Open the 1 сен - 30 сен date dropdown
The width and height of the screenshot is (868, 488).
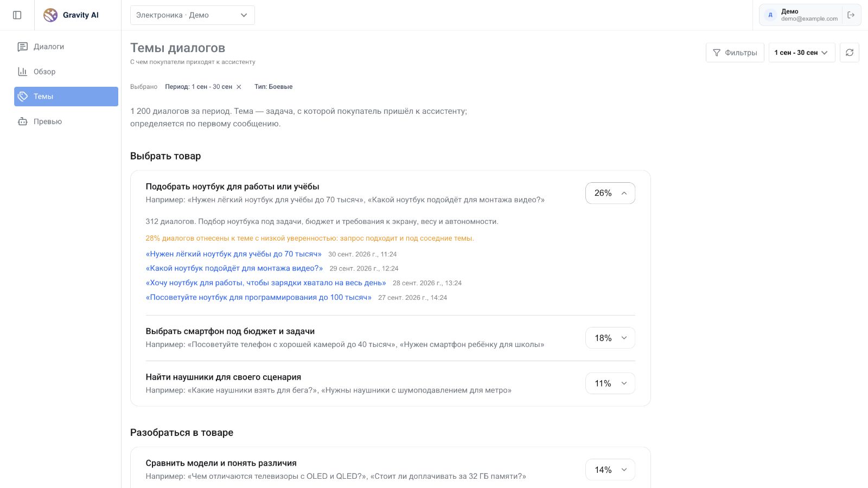(802, 53)
